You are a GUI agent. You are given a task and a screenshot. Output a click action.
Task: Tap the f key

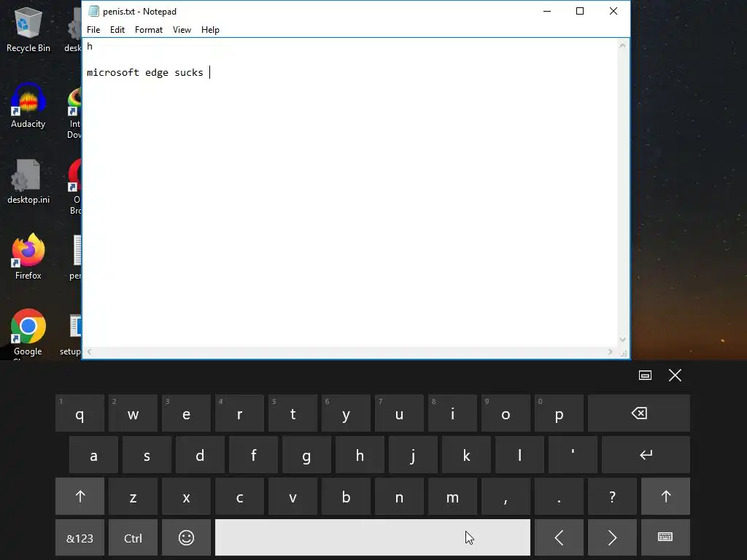pyautogui.click(x=253, y=455)
